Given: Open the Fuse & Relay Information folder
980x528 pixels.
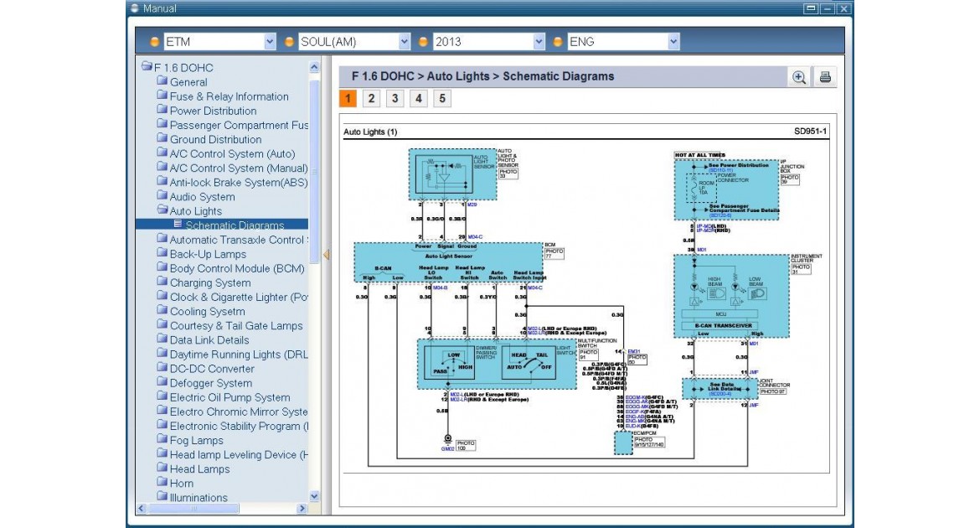Looking at the screenshot, I should 223,96.
